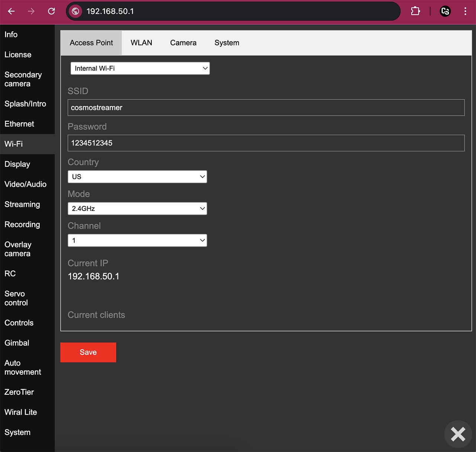
Task: Click the Password field with 1234512345
Action: click(x=266, y=143)
